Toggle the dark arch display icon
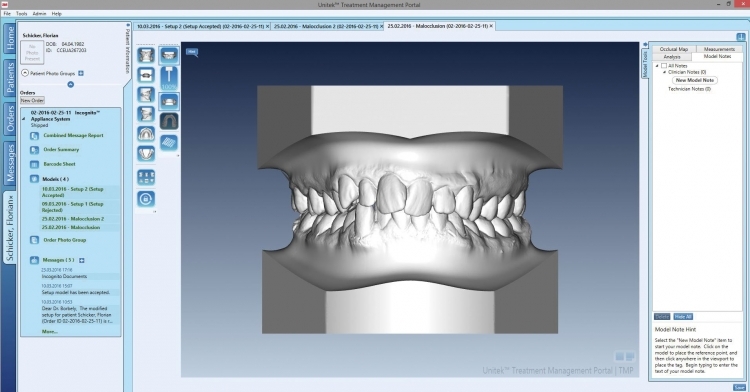This screenshot has width=750, height=392. coord(169,121)
